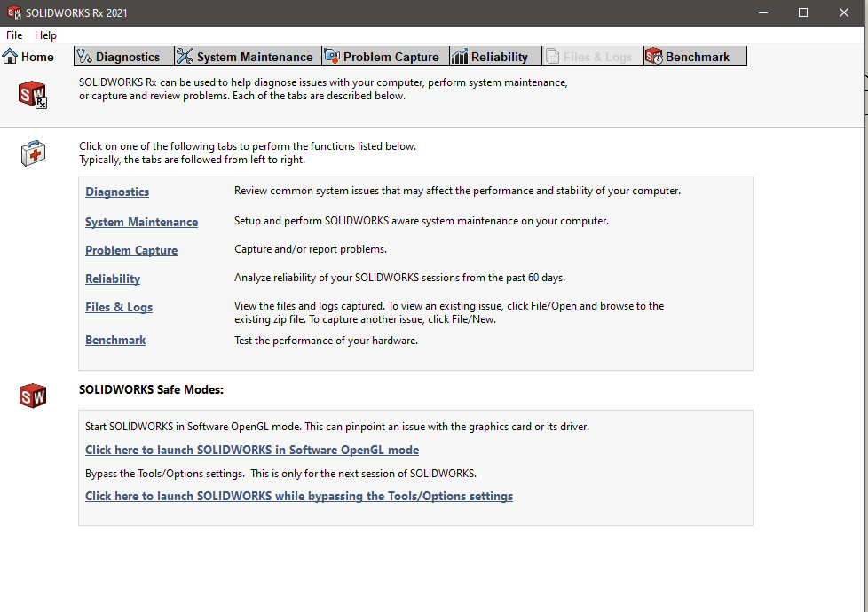Click the crossed tools icon for System Maintenance
Screen dimensions: 868x612
click(x=185, y=57)
